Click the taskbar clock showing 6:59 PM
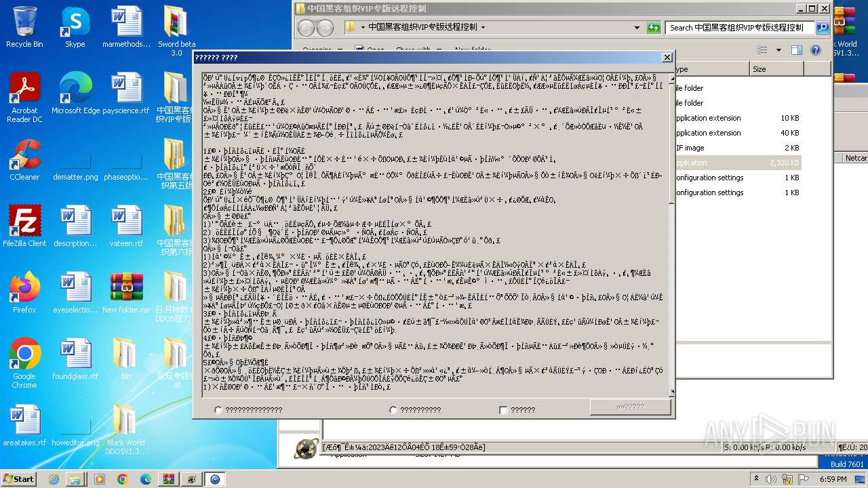Screen dimensions: 868x488 pos(833,479)
